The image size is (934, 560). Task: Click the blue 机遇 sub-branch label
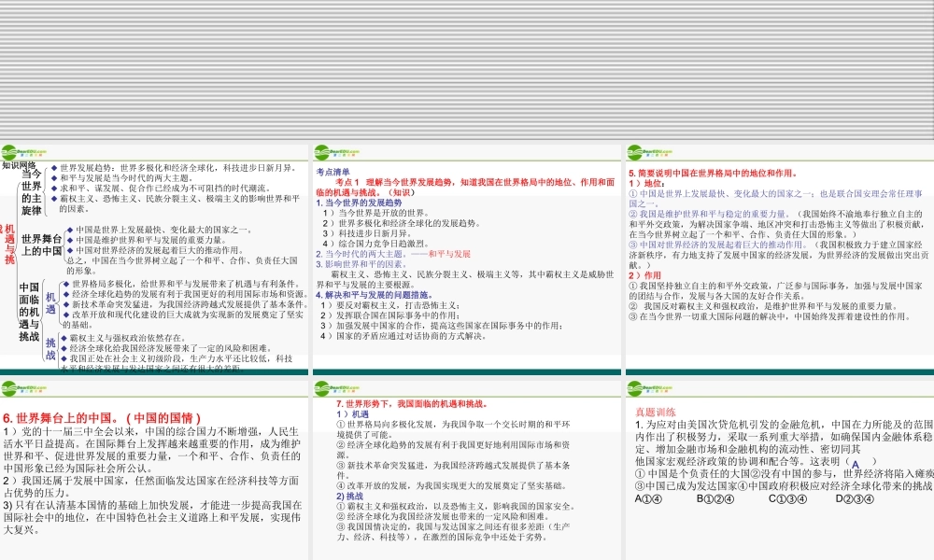click(x=50, y=303)
